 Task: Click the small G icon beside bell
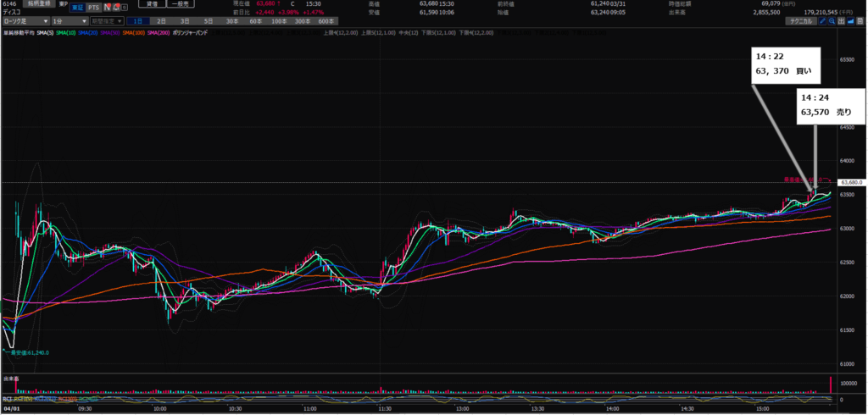[123, 7]
